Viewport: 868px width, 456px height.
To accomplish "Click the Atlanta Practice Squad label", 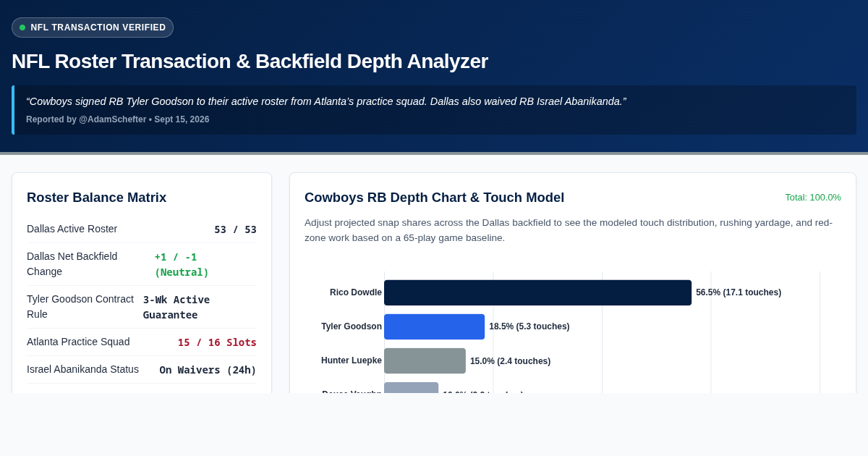I will pyautogui.click(x=78, y=342).
